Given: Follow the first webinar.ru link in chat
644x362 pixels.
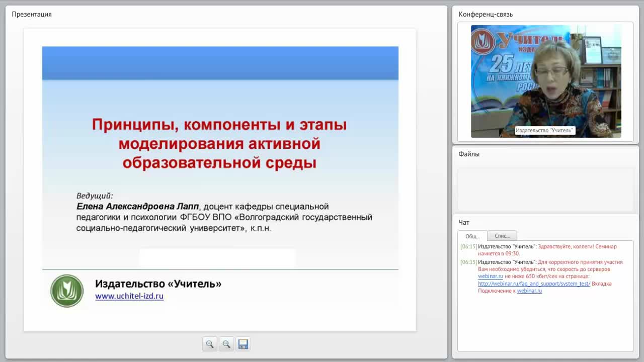Looking at the screenshot, I should pos(491,276).
